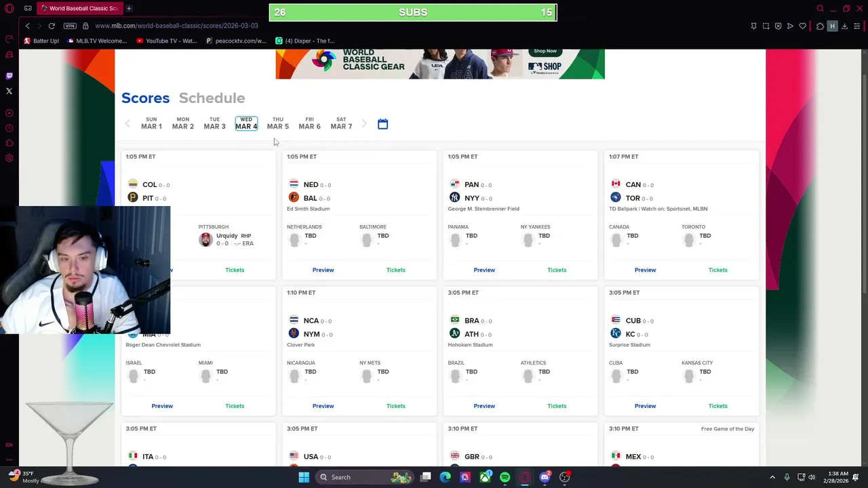Image resolution: width=868 pixels, height=488 pixels.
Task: Open the X (Twitter) icon in the sidebar
Action: click(x=9, y=91)
